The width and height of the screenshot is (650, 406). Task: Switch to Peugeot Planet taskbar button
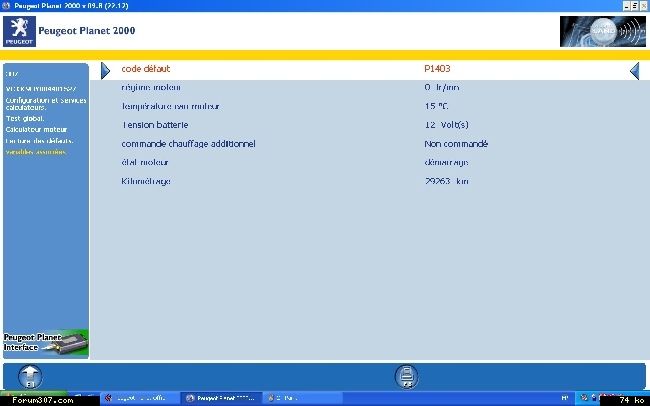click(221, 398)
